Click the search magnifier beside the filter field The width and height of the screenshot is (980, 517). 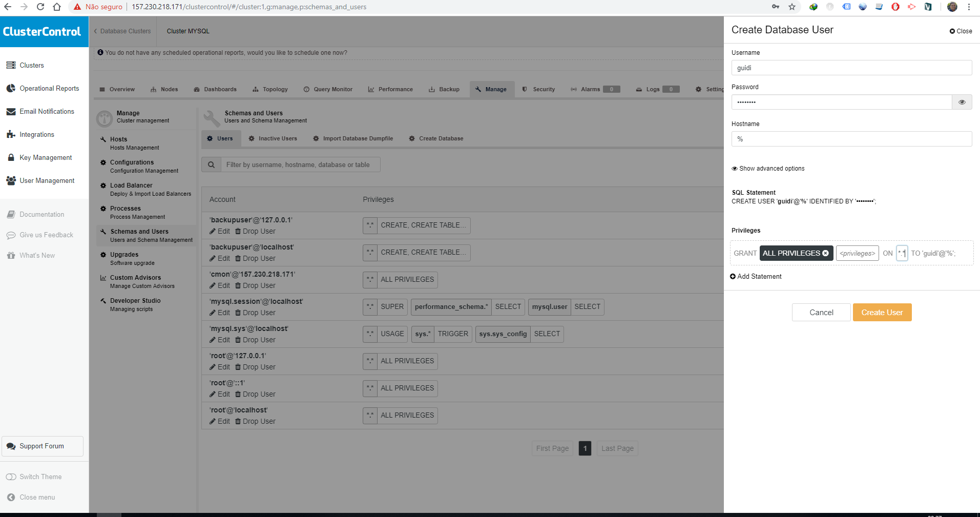[211, 164]
